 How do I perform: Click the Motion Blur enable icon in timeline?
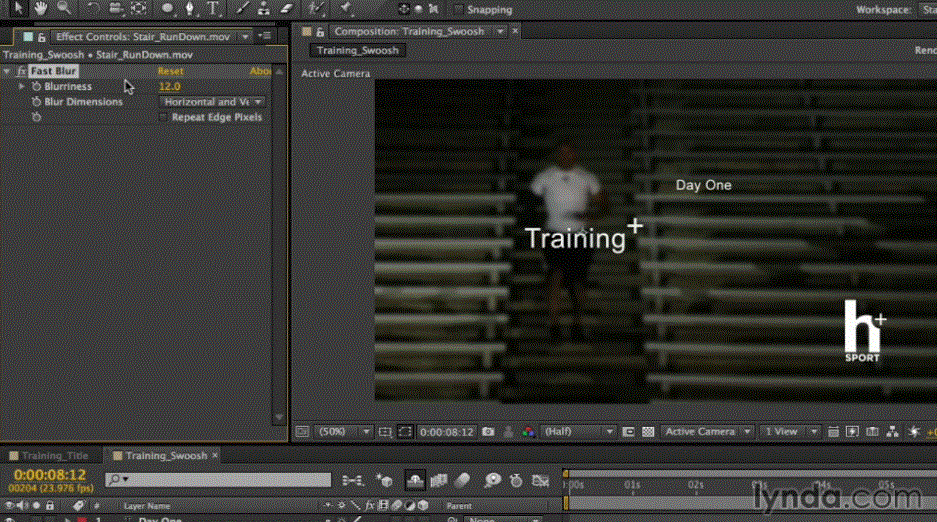(463, 480)
